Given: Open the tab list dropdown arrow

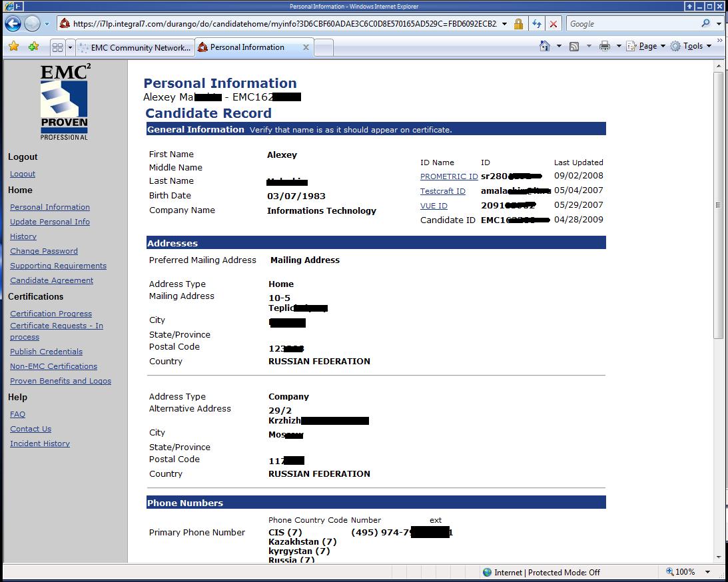Looking at the screenshot, I should point(70,47).
